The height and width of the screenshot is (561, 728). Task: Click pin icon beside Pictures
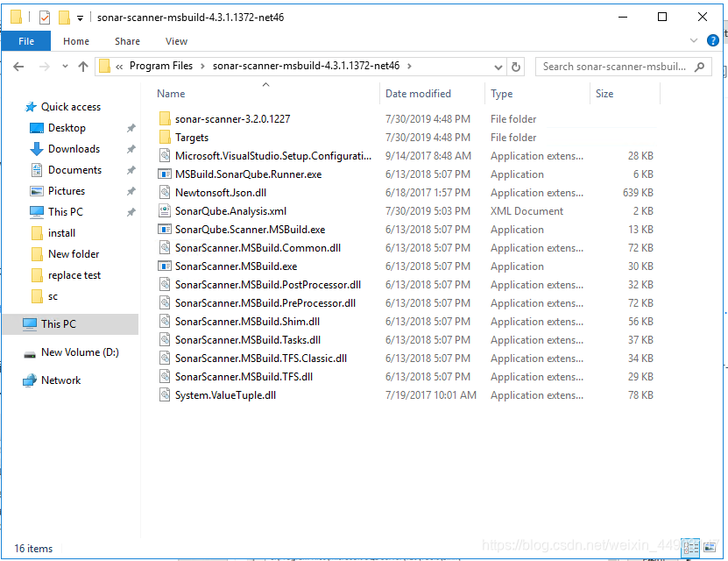(131, 191)
